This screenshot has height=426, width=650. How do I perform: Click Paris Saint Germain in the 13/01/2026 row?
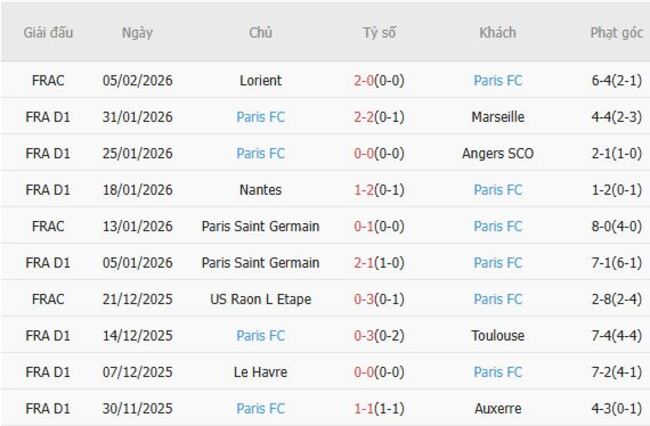point(261,226)
